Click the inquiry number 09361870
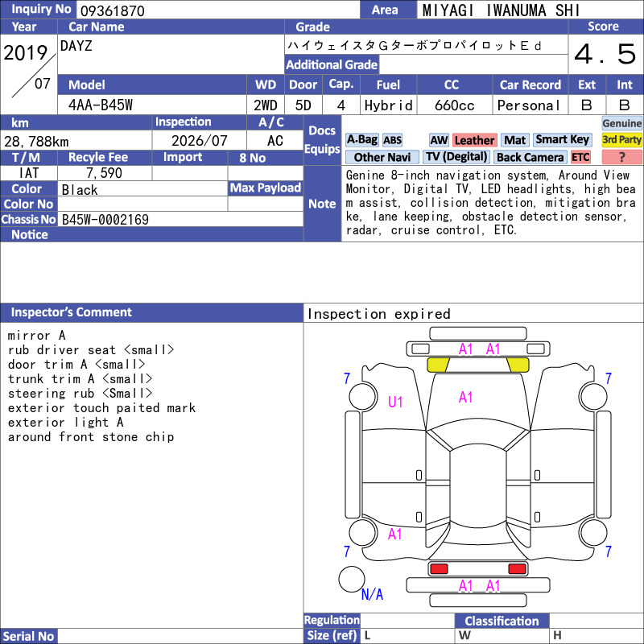The width and height of the screenshot is (644, 644). point(113,10)
